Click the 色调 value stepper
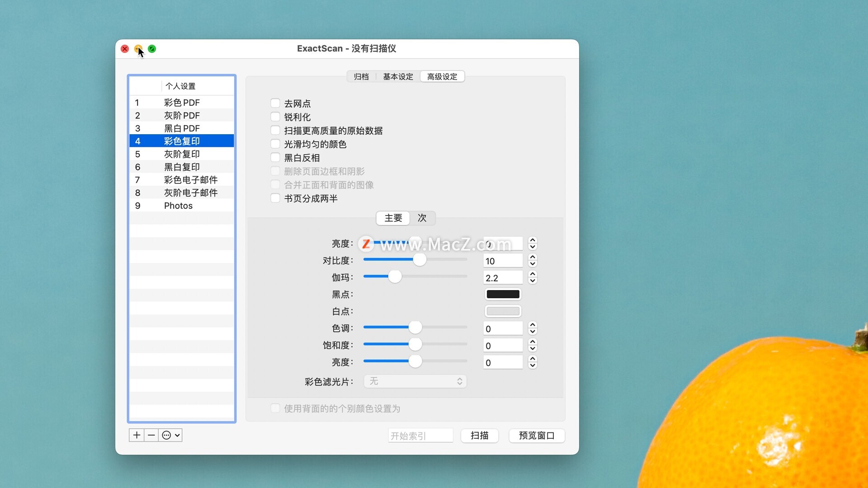The image size is (868, 488). [x=533, y=328]
